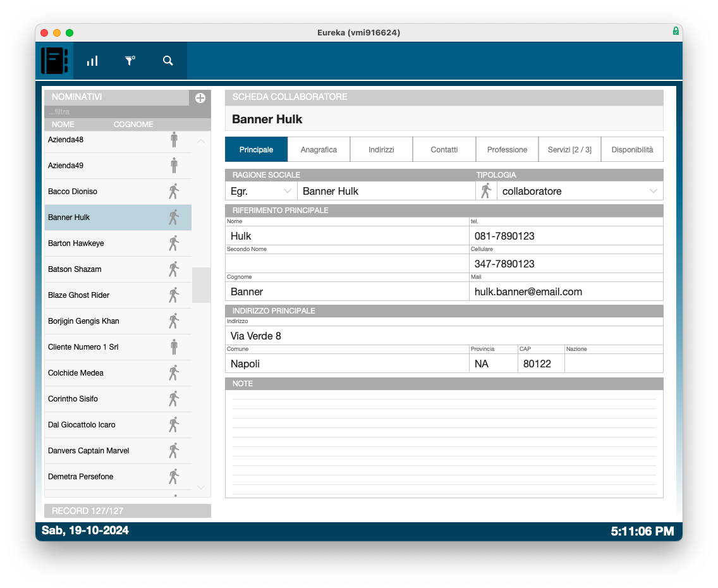Select Bacco Dioniso in the list
This screenshot has height=588, width=718.
pos(118,192)
